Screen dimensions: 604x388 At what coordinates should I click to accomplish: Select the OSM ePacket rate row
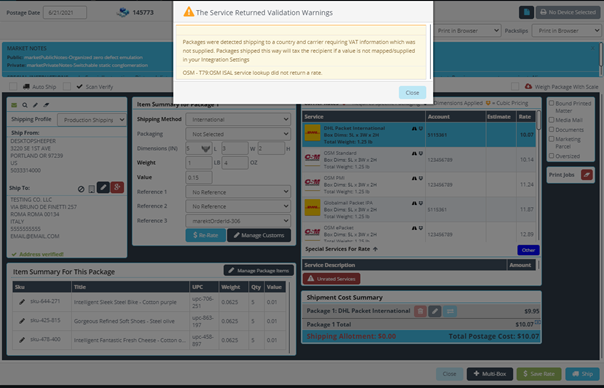(419, 232)
